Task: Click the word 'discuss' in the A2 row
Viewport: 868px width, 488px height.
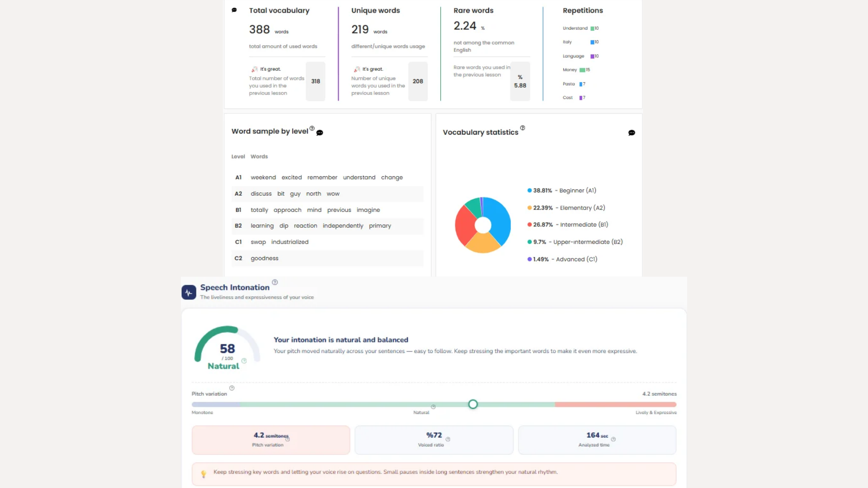Action: pos(261,194)
